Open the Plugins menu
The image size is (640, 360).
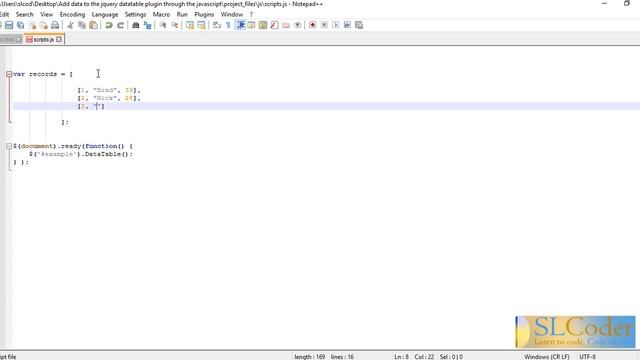[204, 14]
